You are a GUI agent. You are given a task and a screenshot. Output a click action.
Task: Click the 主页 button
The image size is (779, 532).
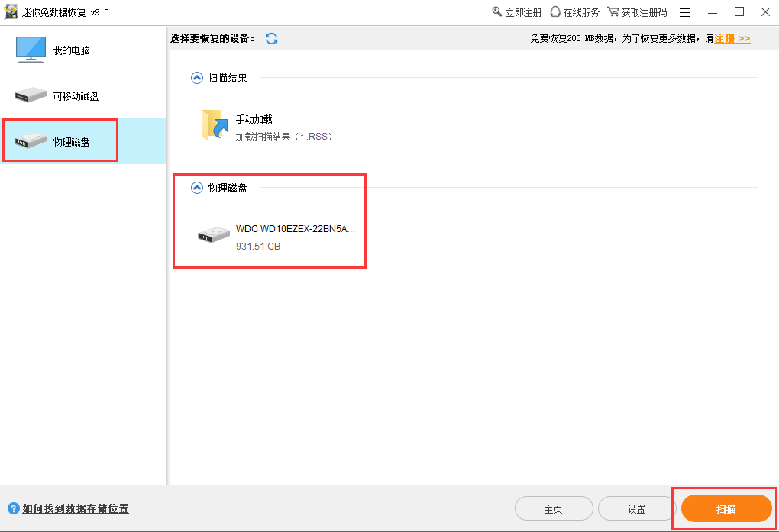pyautogui.click(x=554, y=508)
